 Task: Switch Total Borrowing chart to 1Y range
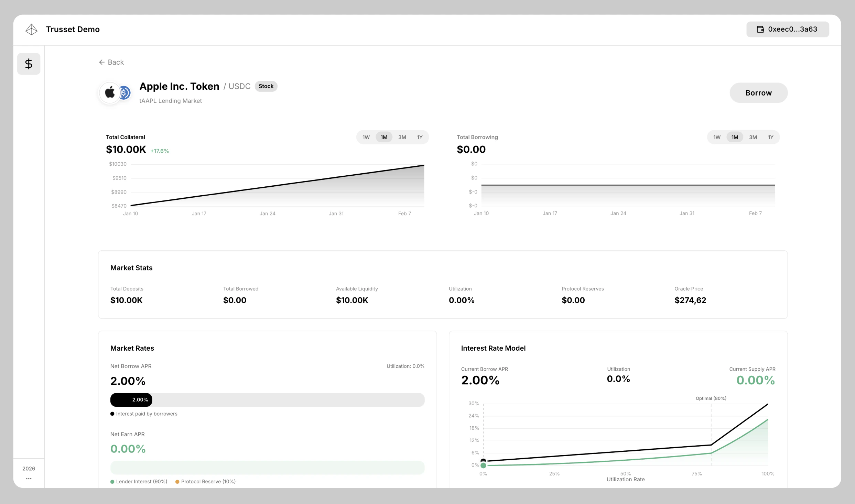770,137
